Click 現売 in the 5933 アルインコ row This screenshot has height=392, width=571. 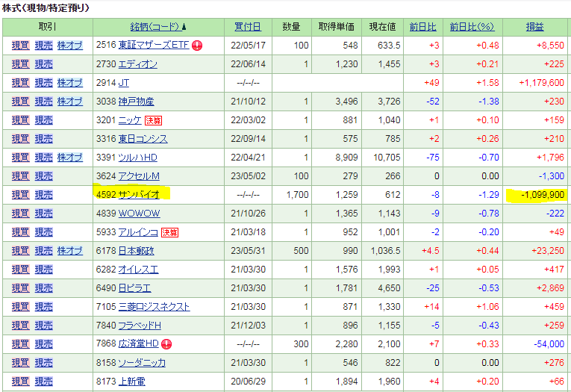tap(44, 232)
